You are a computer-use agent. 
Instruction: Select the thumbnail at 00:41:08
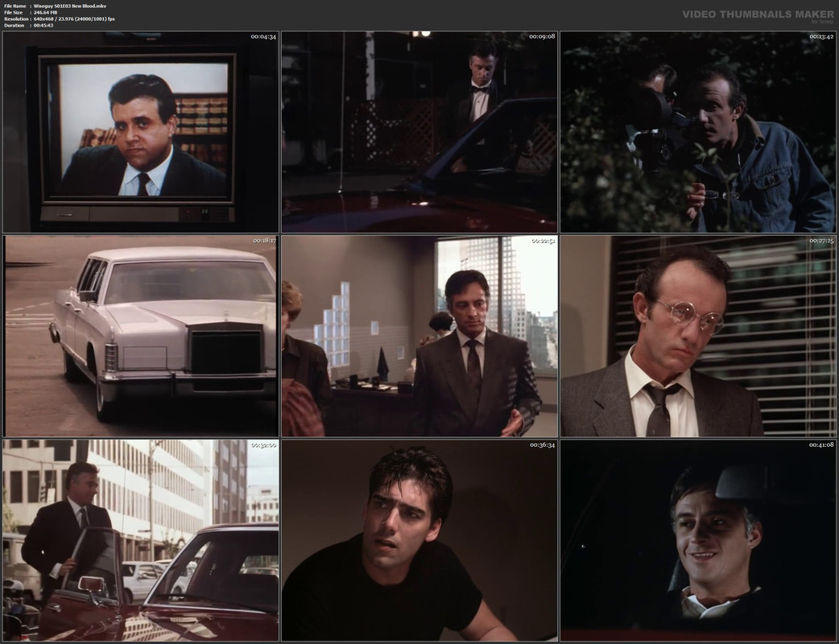pyautogui.click(x=698, y=540)
